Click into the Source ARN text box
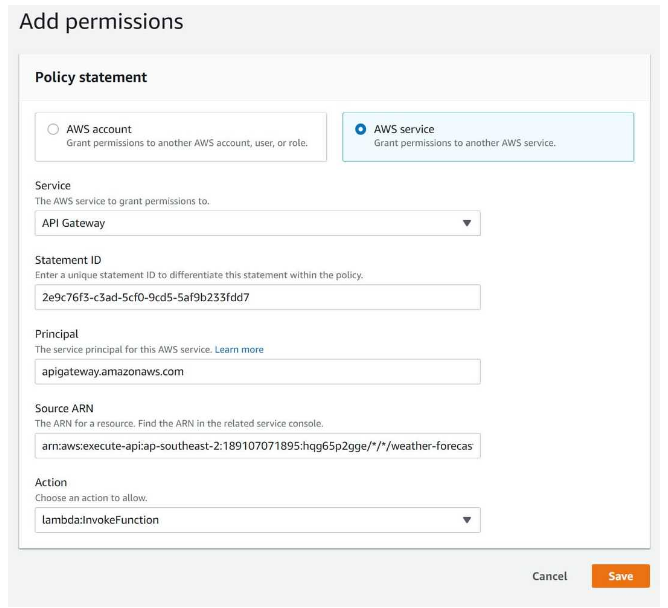This screenshot has height=608, width=668. (257, 446)
